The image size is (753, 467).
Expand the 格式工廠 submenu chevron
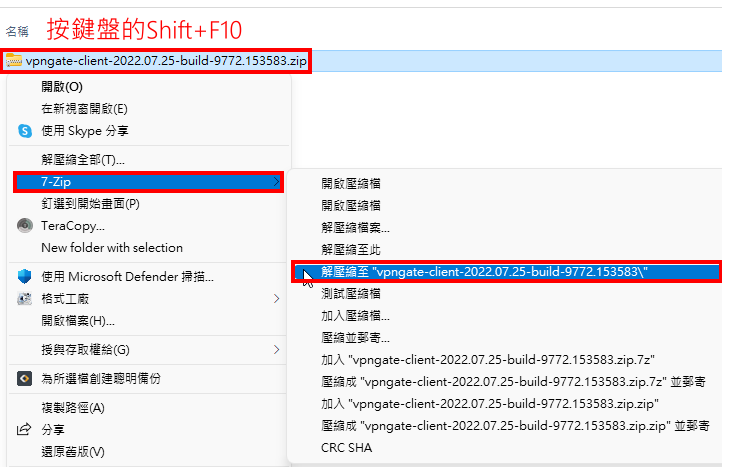coord(276,299)
